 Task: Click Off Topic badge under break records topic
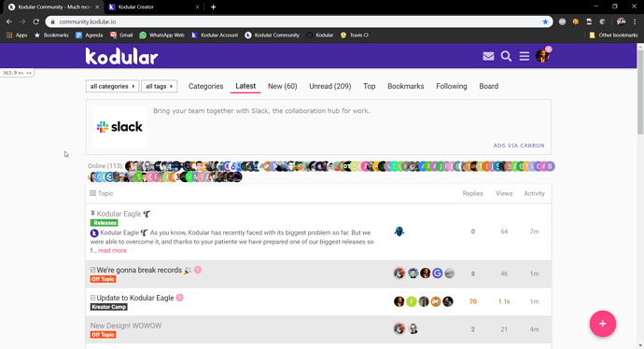103,279
